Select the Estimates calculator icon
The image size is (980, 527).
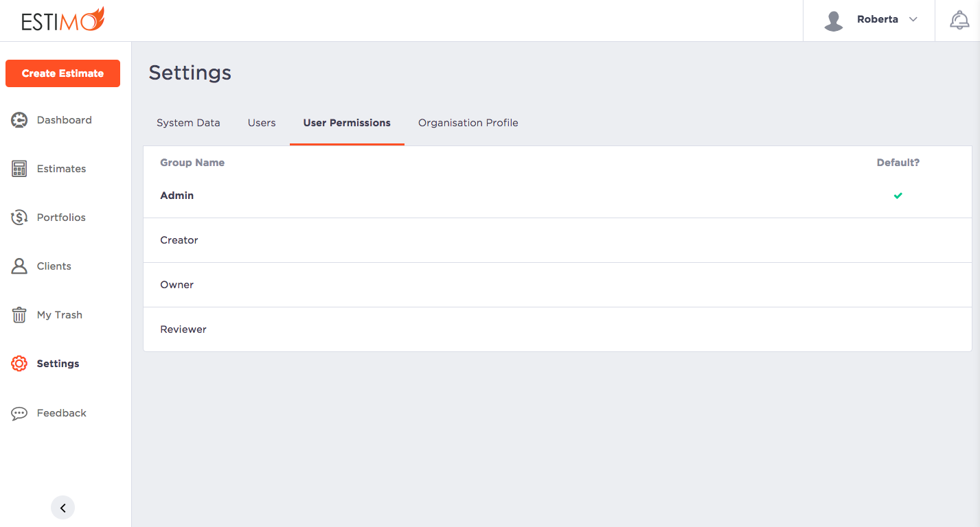tap(19, 168)
